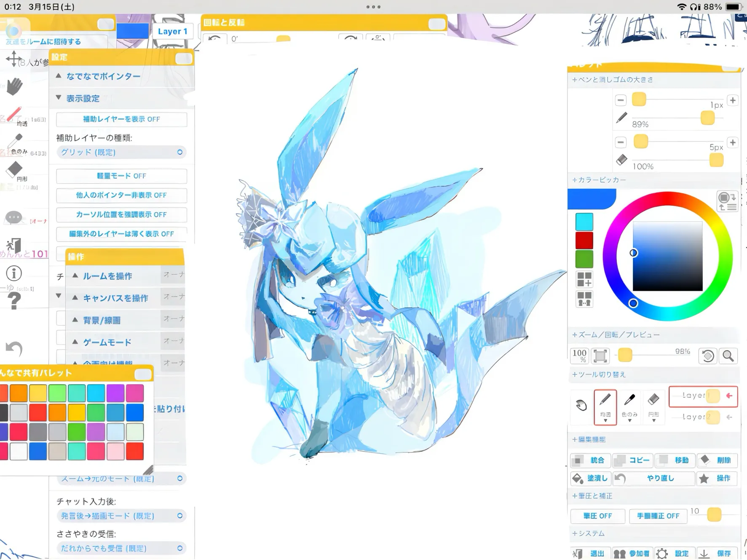Reset rotation with the circular arrow icon
This screenshot has height=560, width=747.
click(x=708, y=356)
